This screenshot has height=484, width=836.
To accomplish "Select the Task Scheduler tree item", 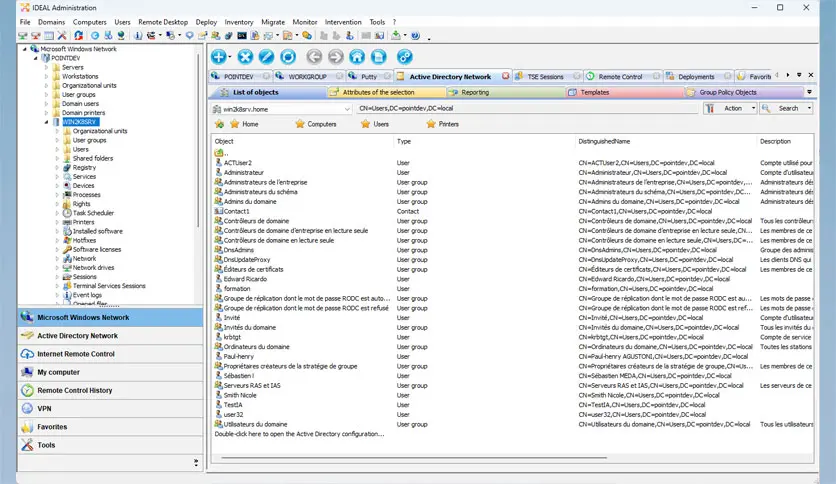I will pyautogui.click(x=93, y=213).
